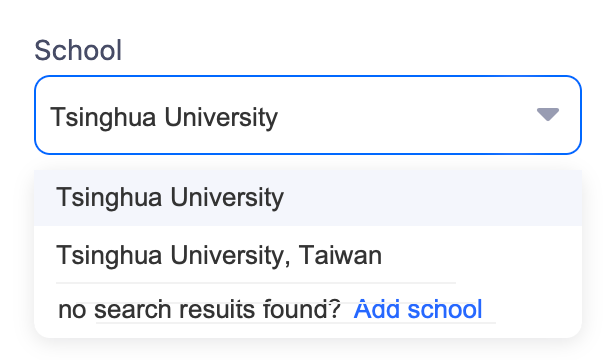Select the highlighted Tsinghua University option
Screen dimensions: 604x360
(308, 198)
